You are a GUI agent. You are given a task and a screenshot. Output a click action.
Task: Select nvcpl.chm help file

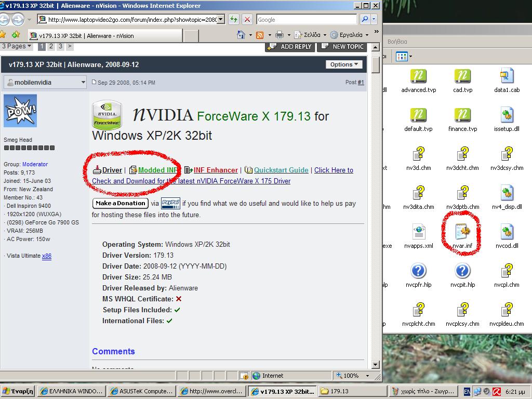(x=507, y=275)
